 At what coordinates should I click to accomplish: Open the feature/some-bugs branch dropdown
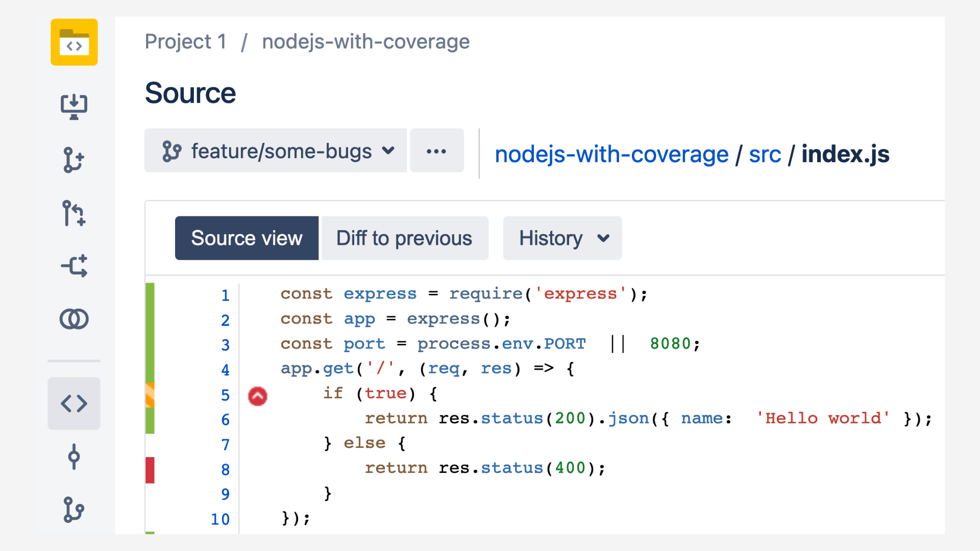(276, 151)
